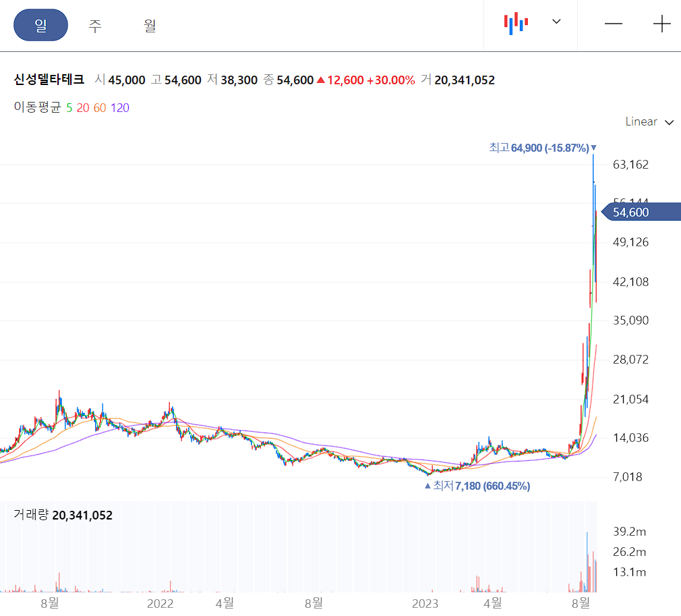Click the 12,600 price change value
The width and height of the screenshot is (681, 616).
pos(345,80)
